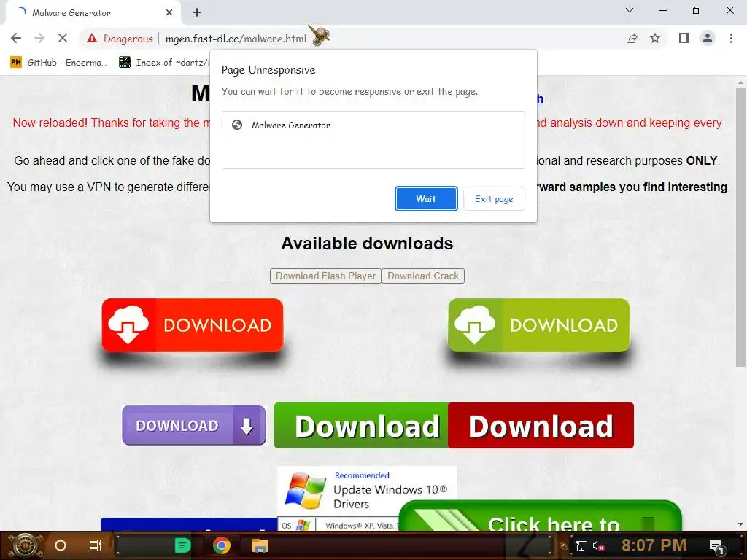Toggle the browser side panel icon
The image size is (747, 560).
pyautogui.click(x=684, y=38)
